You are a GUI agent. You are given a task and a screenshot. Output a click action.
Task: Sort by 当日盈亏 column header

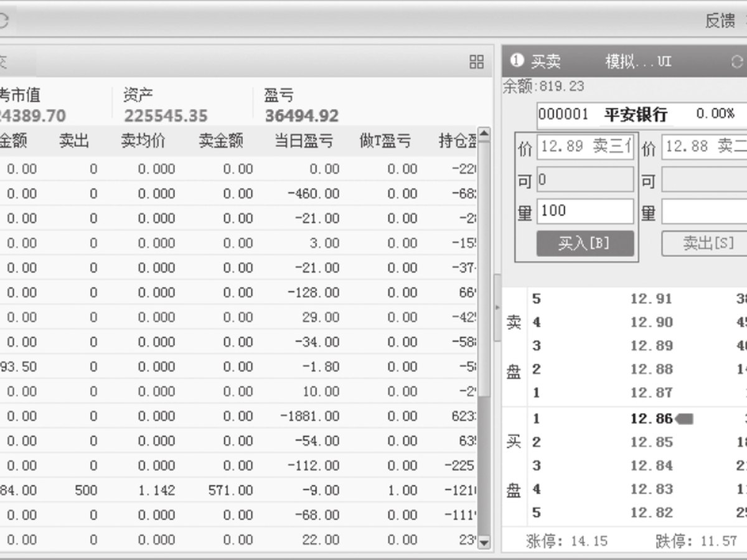coord(304,141)
